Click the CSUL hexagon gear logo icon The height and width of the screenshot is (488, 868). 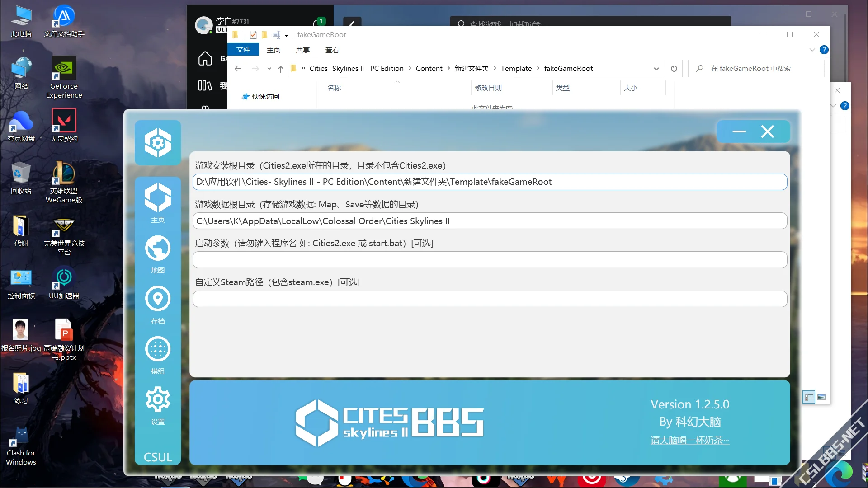(158, 143)
